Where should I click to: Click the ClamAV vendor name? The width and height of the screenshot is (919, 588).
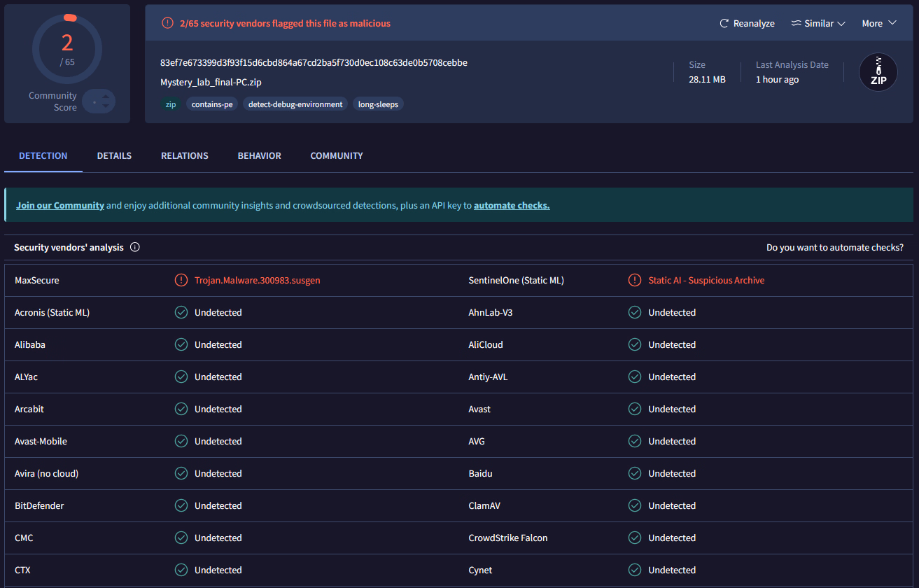pyautogui.click(x=484, y=505)
